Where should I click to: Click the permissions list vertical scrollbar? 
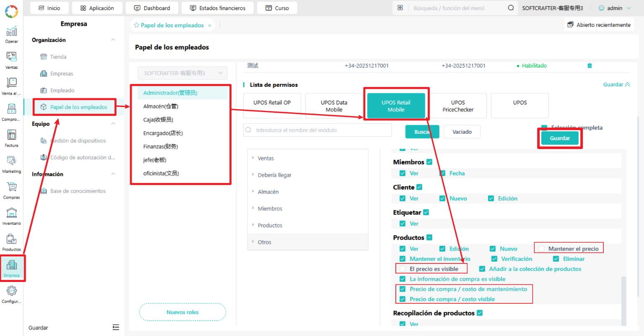[x=623, y=300]
